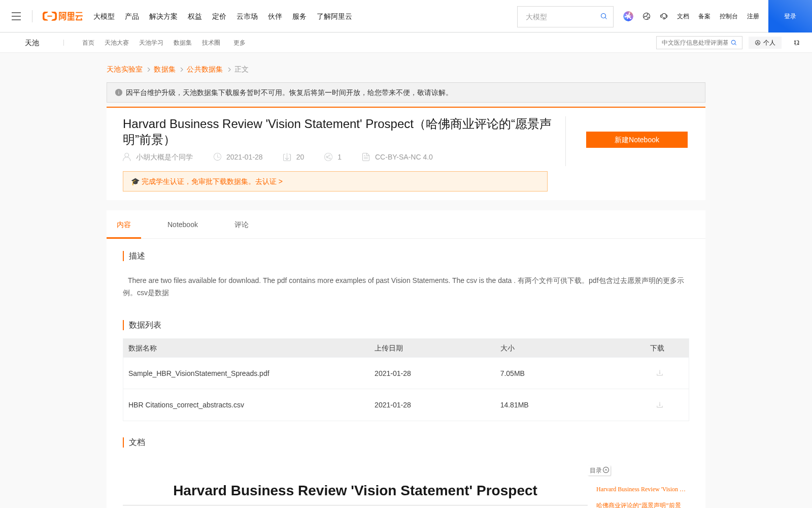Screen dimensions: 812x508
Task: Click file name Sample_HBR_VisionStatement_Spreads.pdf
Action: (x=199, y=373)
